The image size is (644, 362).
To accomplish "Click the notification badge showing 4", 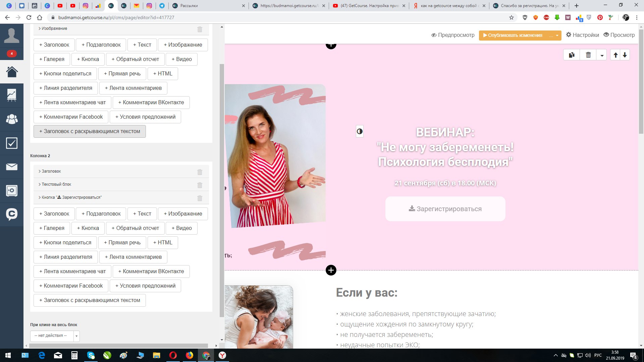I will (12, 54).
